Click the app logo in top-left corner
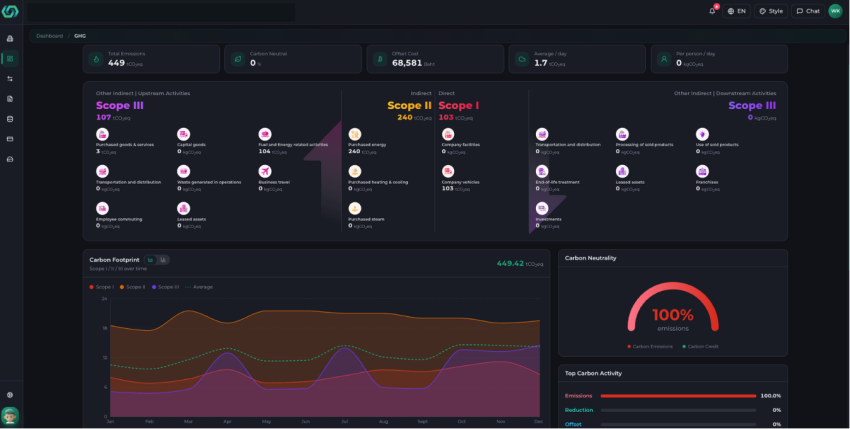This screenshot has height=429, width=850. [10, 11]
